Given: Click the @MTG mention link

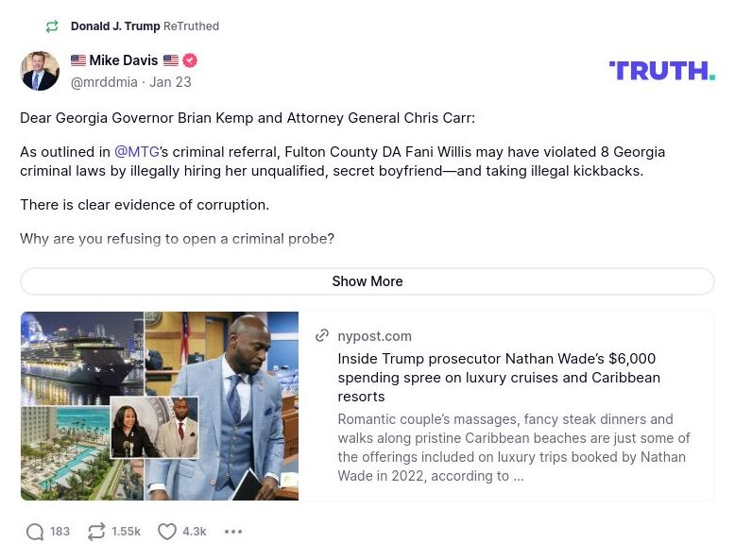Looking at the screenshot, I should point(137,152).
